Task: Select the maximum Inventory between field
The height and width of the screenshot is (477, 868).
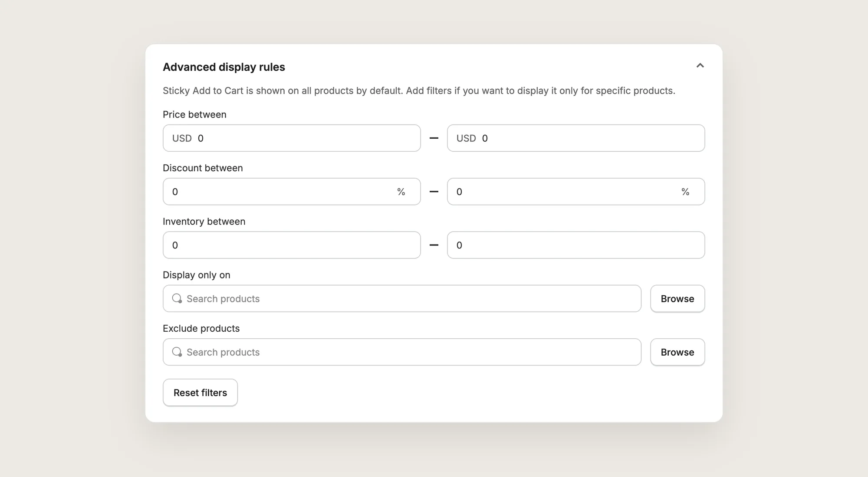Action: [x=576, y=245]
